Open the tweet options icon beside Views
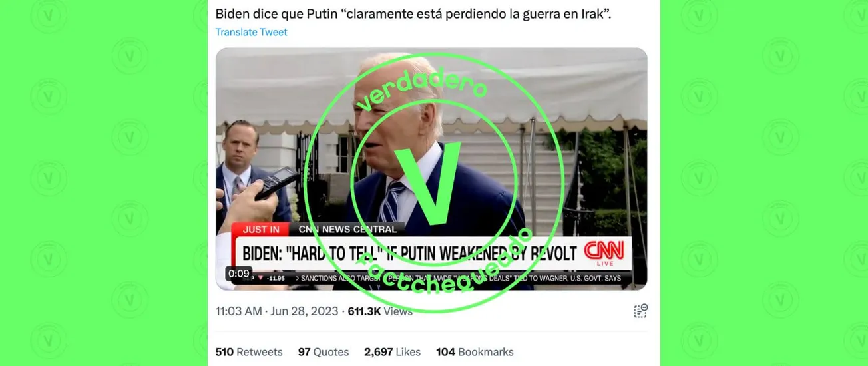 click(640, 311)
